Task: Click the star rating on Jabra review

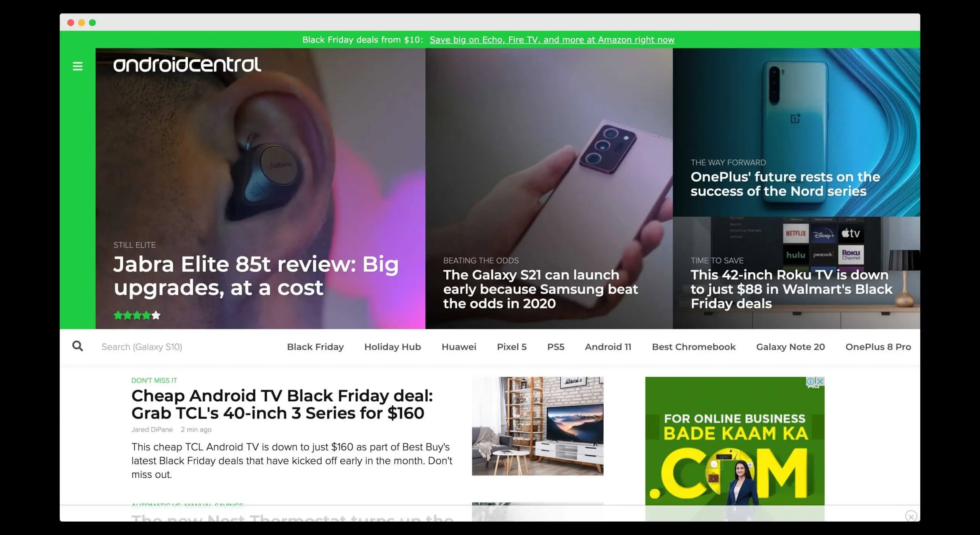Action: pos(136,315)
